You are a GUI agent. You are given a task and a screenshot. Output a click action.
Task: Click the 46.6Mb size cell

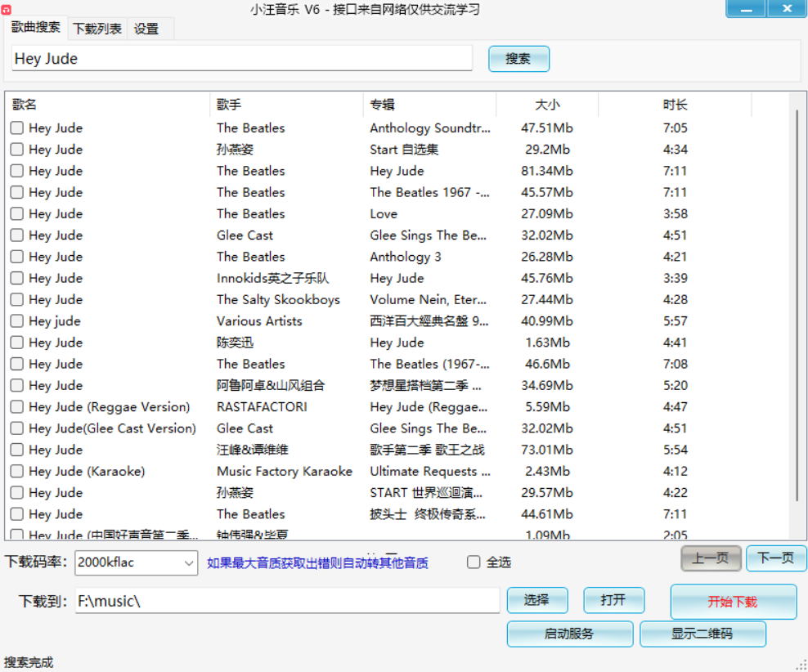click(547, 364)
